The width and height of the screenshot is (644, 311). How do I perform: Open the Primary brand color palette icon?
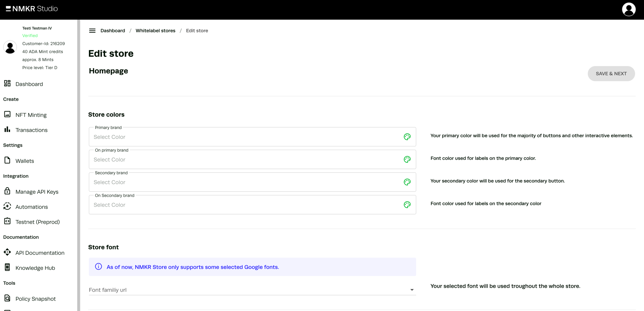407,137
